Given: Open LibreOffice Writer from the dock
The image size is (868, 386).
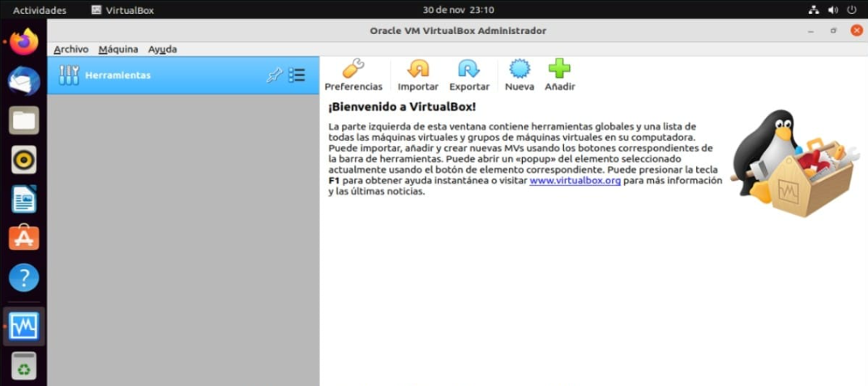Looking at the screenshot, I should 24,199.
